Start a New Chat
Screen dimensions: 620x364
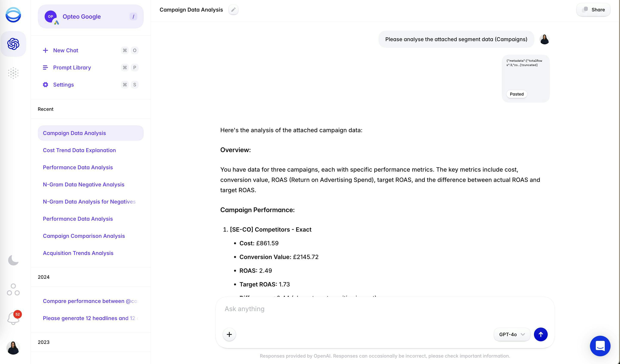[65, 50]
